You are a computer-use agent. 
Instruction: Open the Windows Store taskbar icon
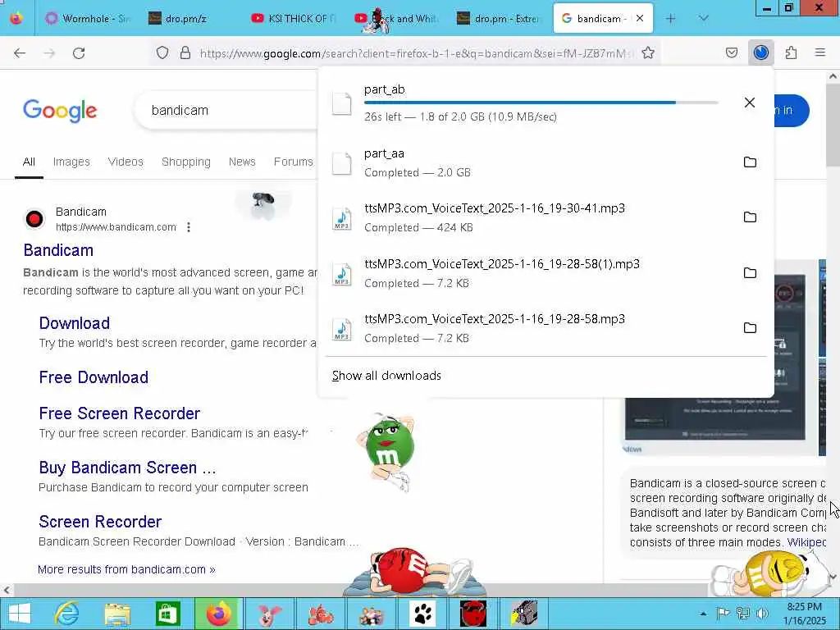click(167, 614)
